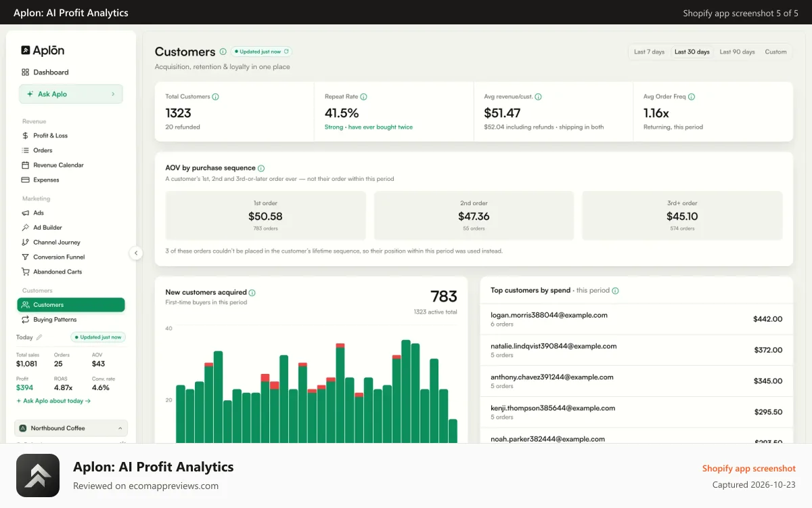Click the $295.50 spend value
The height and width of the screenshot is (508, 812).
[768, 412]
